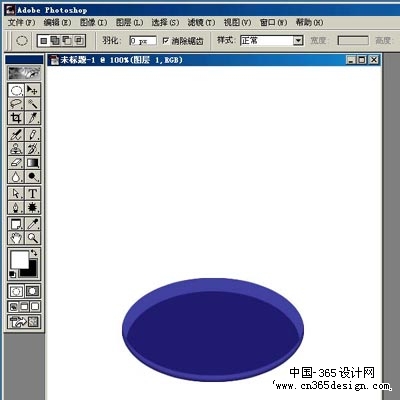Select the Type tool
This screenshot has height=400, width=400.
33,194
